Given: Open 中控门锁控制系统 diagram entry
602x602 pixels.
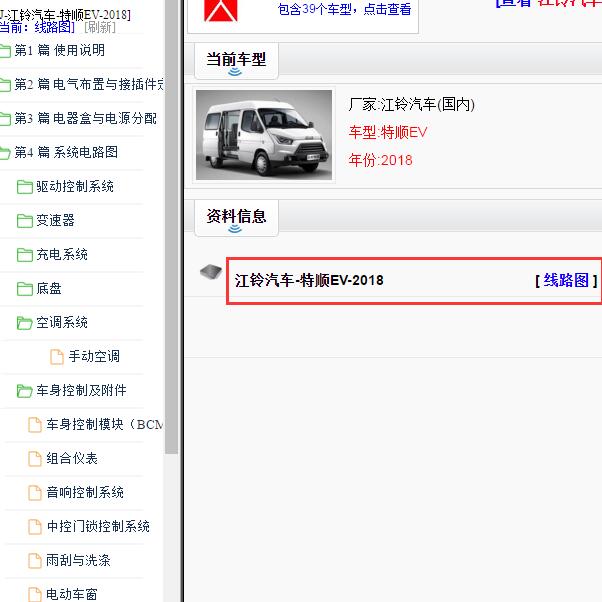Looking at the screenshot, I should [98, 526].
